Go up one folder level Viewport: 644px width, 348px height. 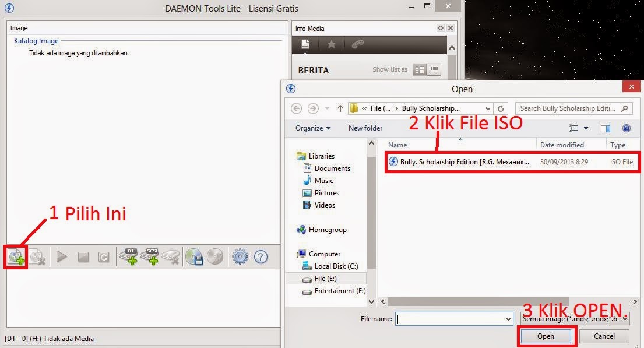click(340, 108)
